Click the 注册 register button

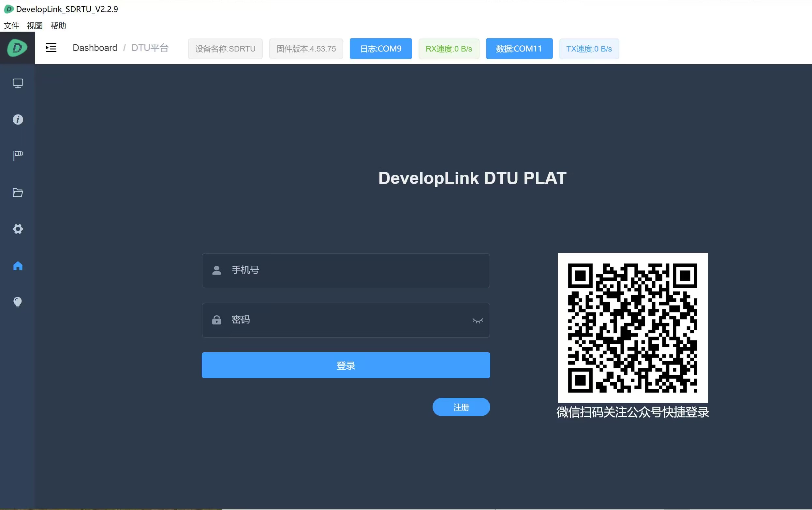[461, 407]
